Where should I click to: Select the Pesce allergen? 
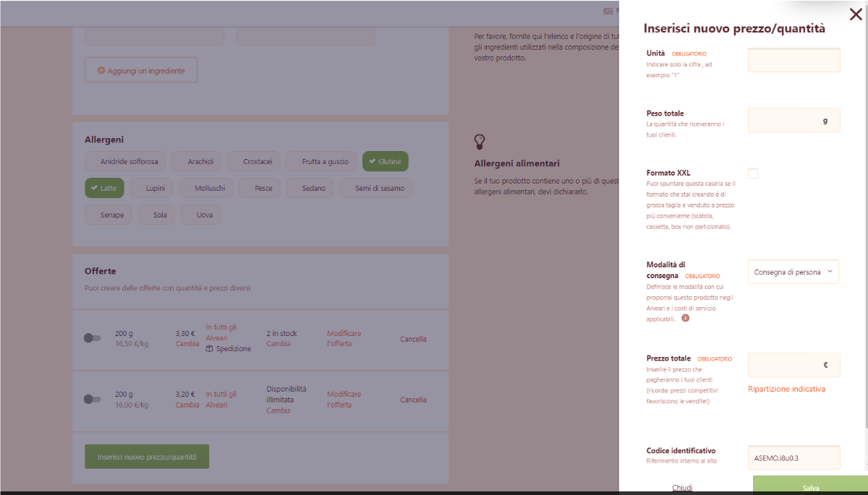click(260, 188)
